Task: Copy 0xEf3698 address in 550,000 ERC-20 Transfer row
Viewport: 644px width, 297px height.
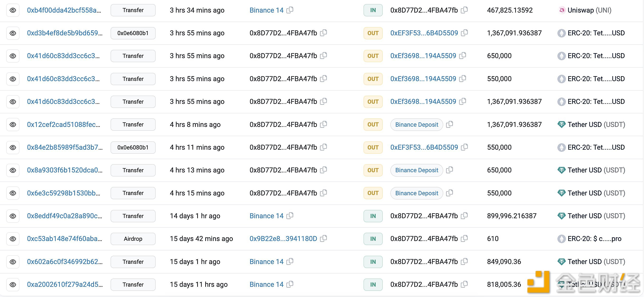Action: (x=463, y=79)
